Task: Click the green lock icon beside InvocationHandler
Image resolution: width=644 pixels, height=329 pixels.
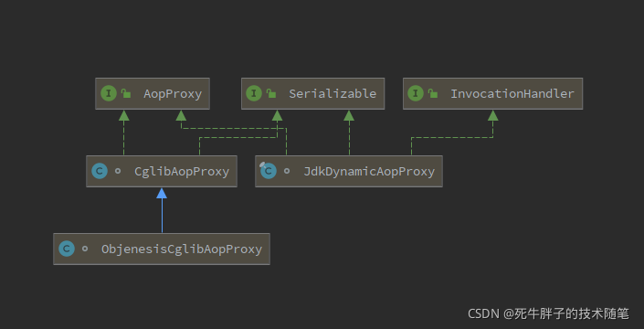Action: coord(433,93)
